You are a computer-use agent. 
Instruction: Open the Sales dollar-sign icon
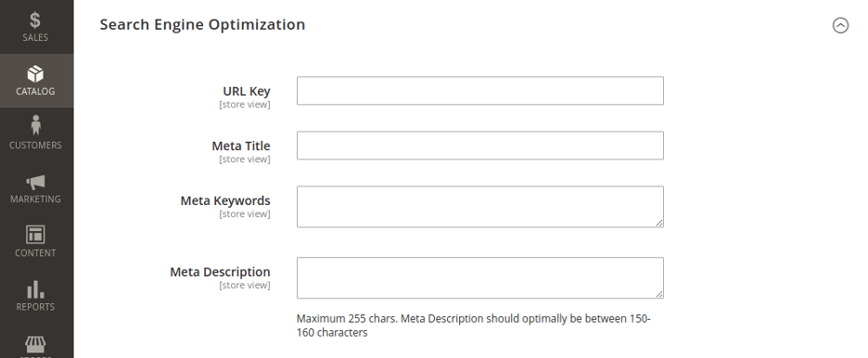[x=35, y=20]
